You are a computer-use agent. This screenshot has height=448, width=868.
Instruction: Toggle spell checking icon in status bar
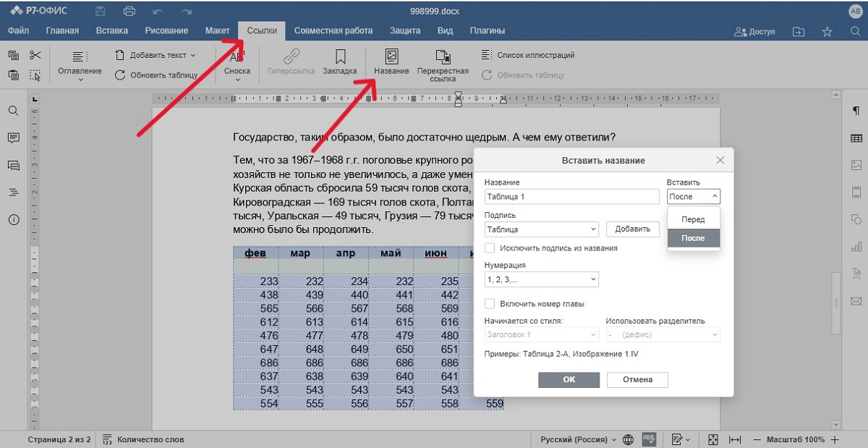[649, 439]
